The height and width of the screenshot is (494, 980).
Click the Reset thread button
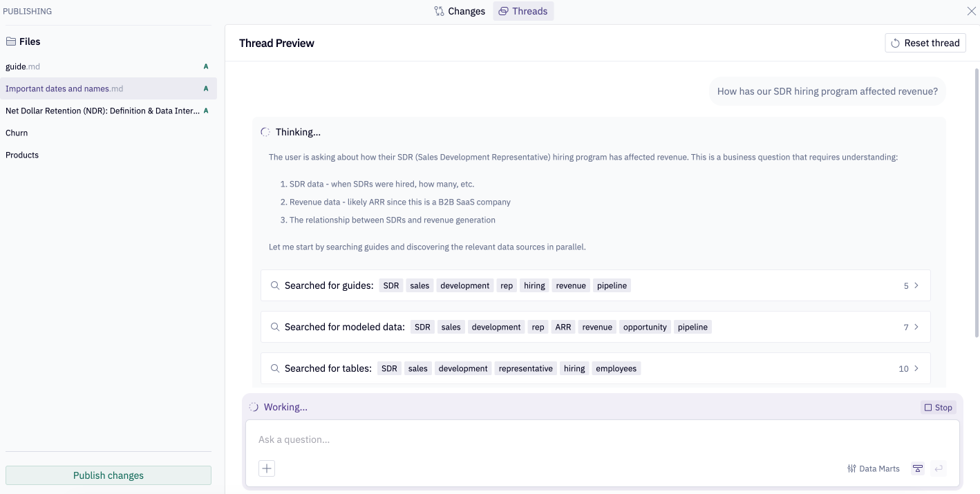tap(925, 43)
